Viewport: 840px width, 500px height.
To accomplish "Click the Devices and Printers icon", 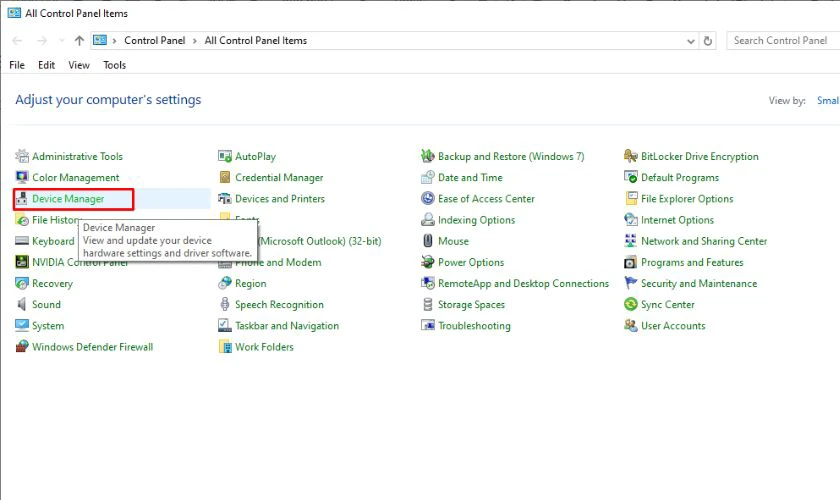I will coord(225,199).
